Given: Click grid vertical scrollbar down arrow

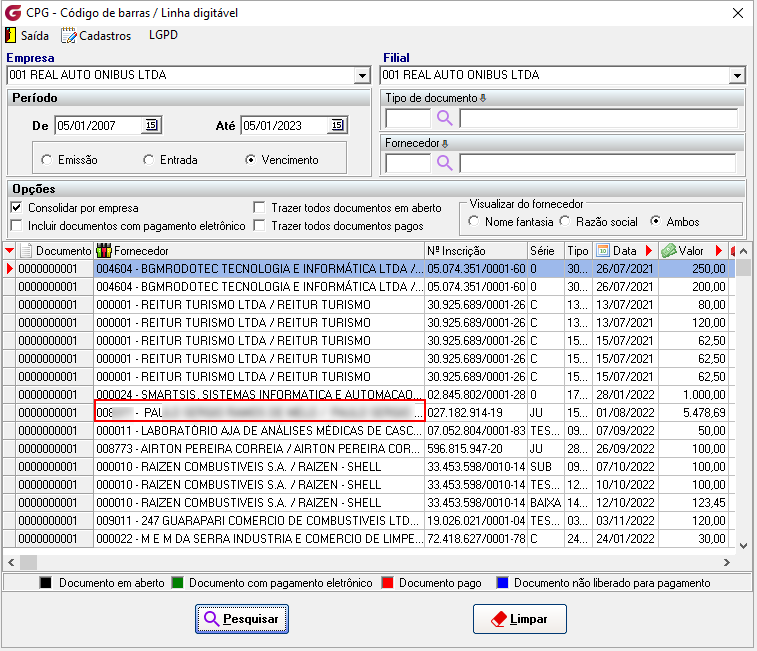Looking at the screenshot, I should tap(743, 546).
